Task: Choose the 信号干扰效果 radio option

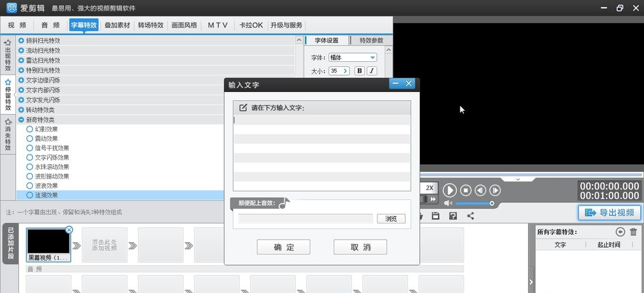Action: point(30,148)
